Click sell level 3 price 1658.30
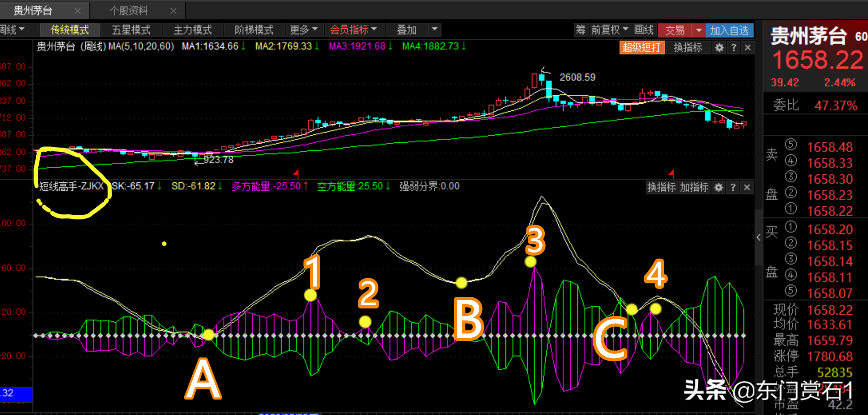This screenshot has width=868, height=415. [830, 180]
